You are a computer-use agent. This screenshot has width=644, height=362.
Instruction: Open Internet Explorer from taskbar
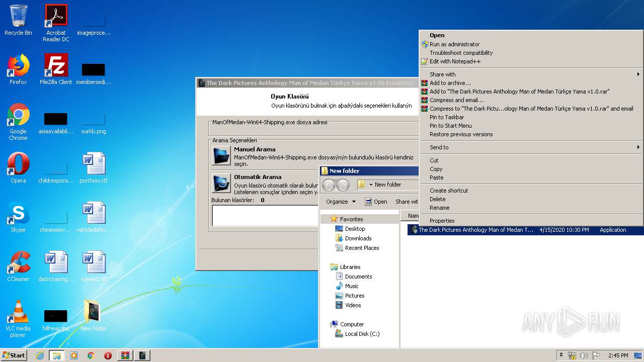pyautogui.click(x=40, y=355)
